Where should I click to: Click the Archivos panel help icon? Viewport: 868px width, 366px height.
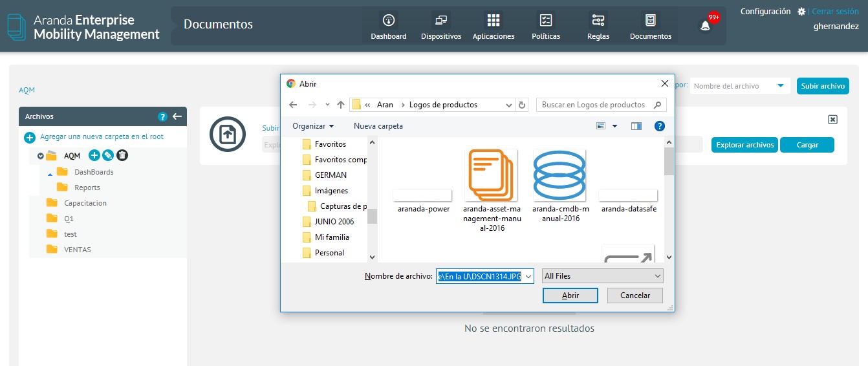point(163,116)
